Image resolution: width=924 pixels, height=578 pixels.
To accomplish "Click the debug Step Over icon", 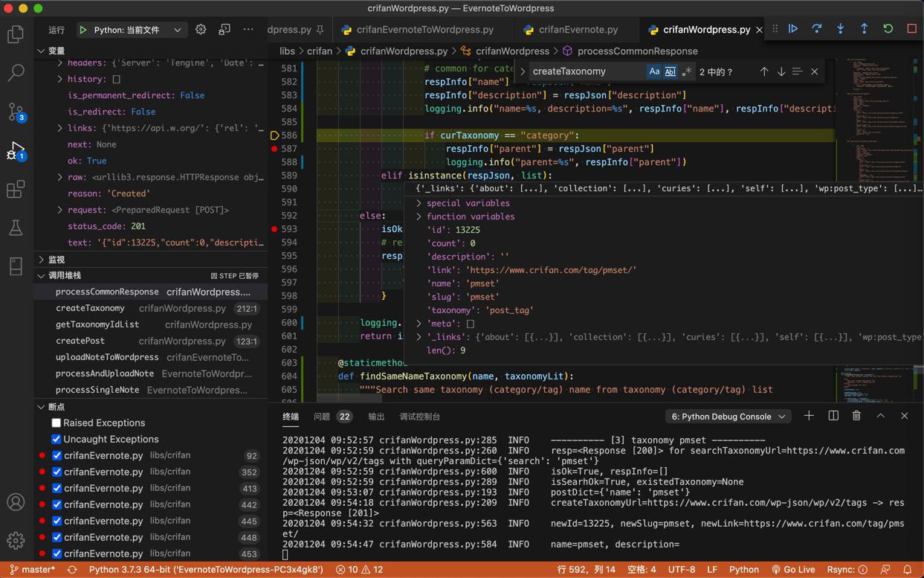I will (x=817, y=29).
